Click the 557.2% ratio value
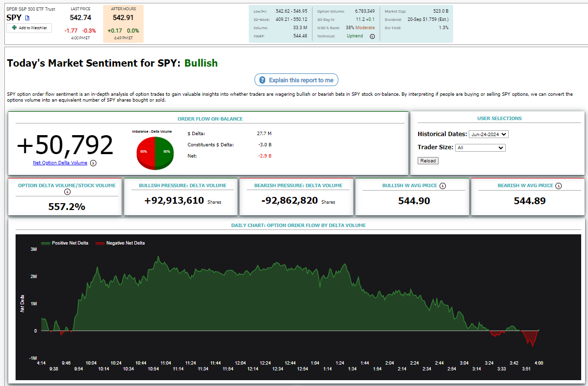The height and width of the screenshot is (386, 588). (x=67, y=207)
